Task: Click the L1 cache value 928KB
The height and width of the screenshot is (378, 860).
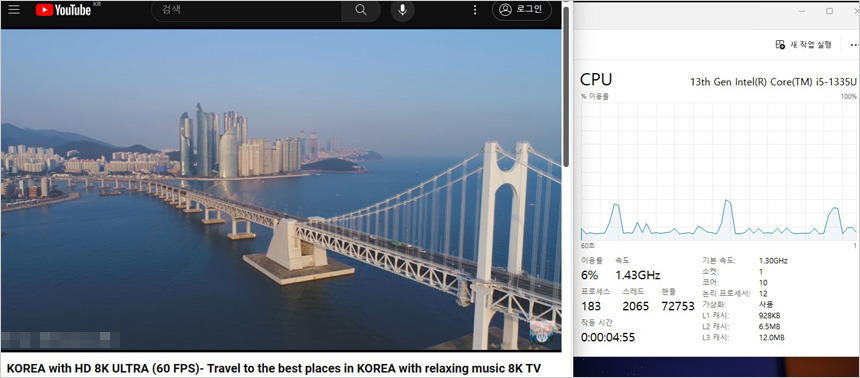Action: [x=770, y=315]
